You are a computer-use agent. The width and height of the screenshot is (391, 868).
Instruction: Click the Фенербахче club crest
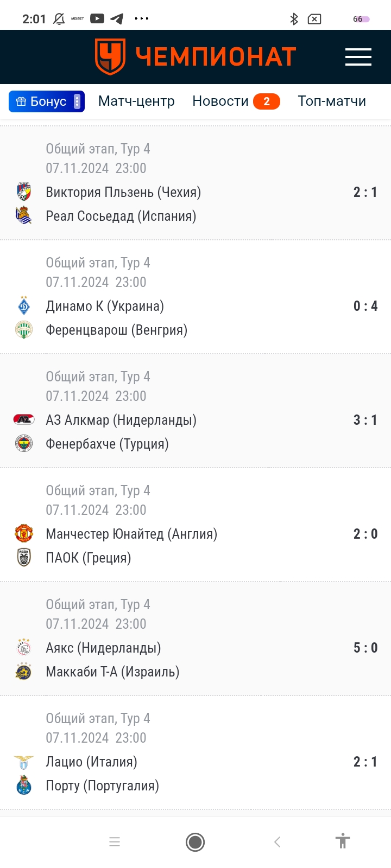coord(24,444)
